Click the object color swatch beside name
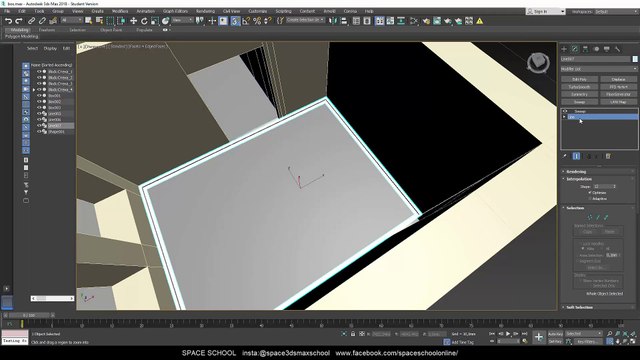This screenshot has height=360, width=640. 635,59
